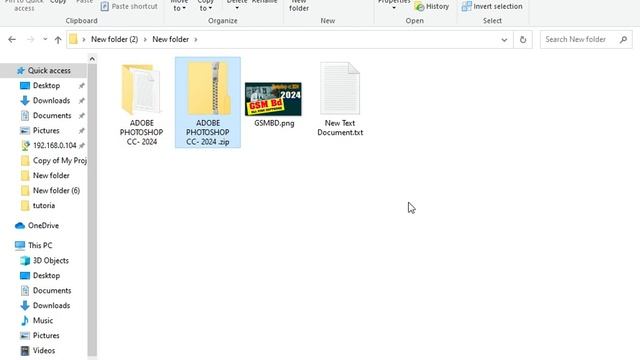Select 'New folder (2)' breadcrumb
Screen dimensions: 640x360
(114, 39)
